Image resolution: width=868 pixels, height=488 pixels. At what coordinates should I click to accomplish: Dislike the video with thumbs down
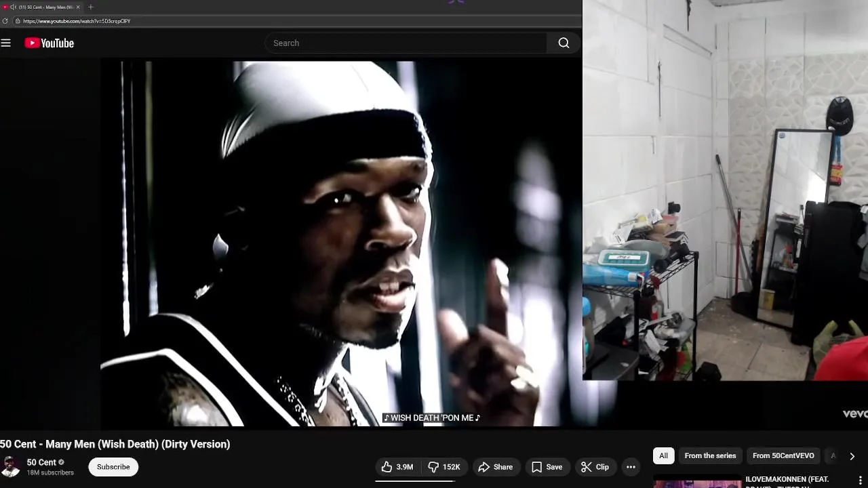pyautogui.click(x=444, y=467)
